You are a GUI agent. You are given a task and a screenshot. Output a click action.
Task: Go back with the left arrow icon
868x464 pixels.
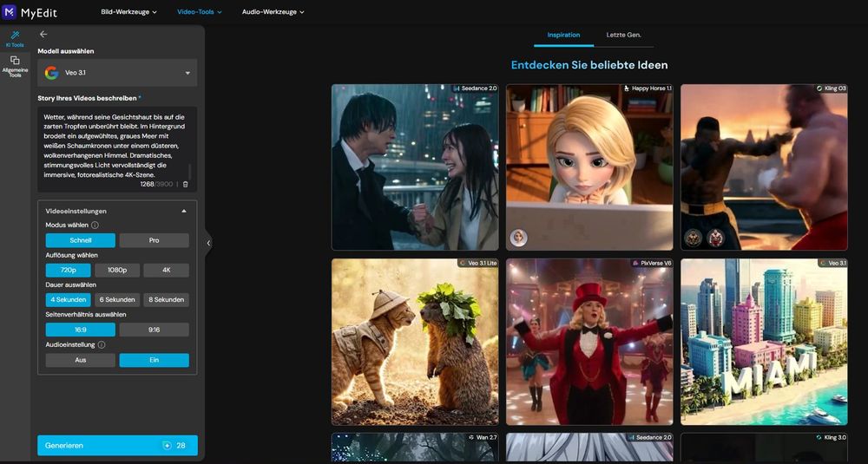(43, 35)
